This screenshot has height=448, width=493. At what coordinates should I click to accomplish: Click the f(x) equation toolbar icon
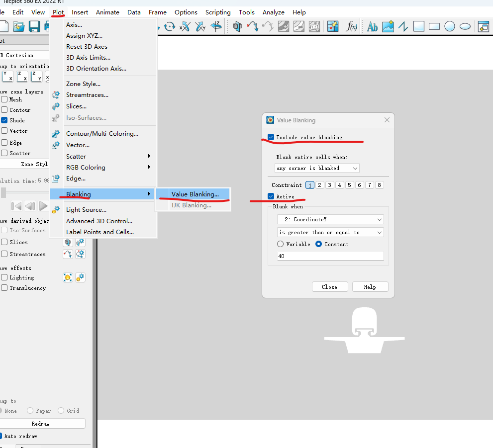[x=352, y=27]
